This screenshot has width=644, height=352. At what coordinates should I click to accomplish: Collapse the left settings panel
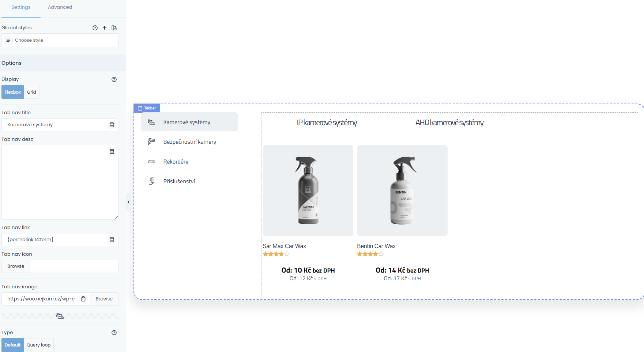coord(128,202)
